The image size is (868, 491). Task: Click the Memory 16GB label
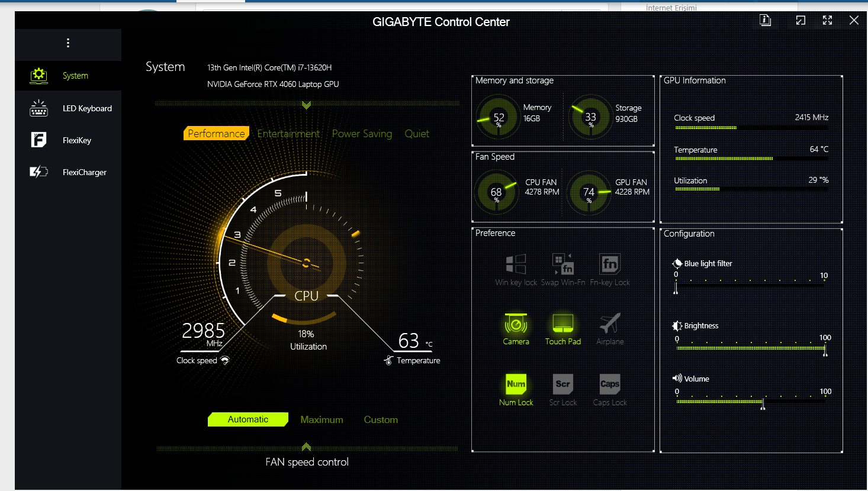(537, 112)
